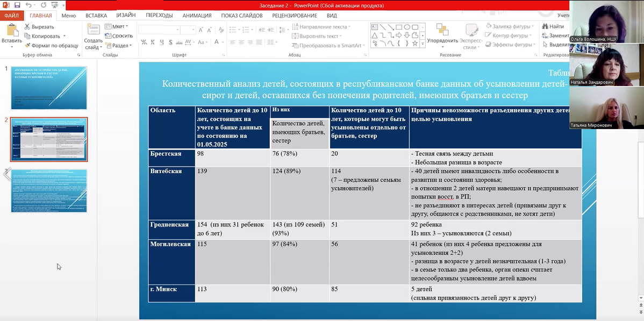The width and height of the screenshot is (644, 321).
Task: Select slide 1 thumbnail in the panel
Action: 49,88
